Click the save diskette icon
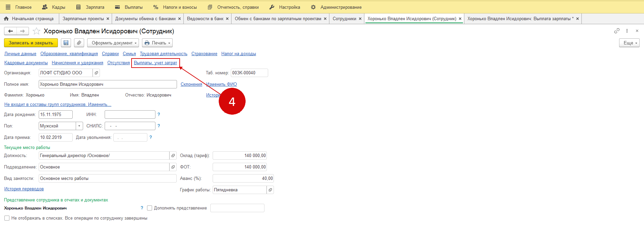 (66, 43)
